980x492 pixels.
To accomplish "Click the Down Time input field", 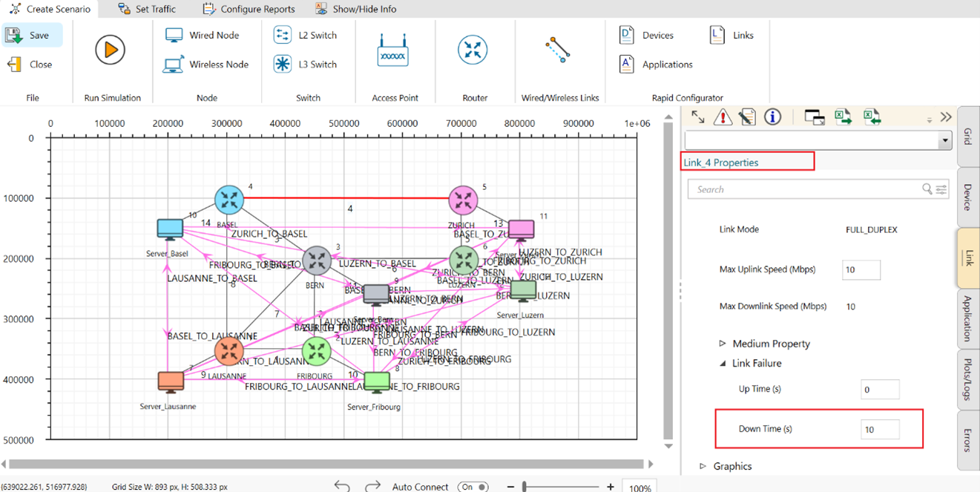I will [880, 429].
